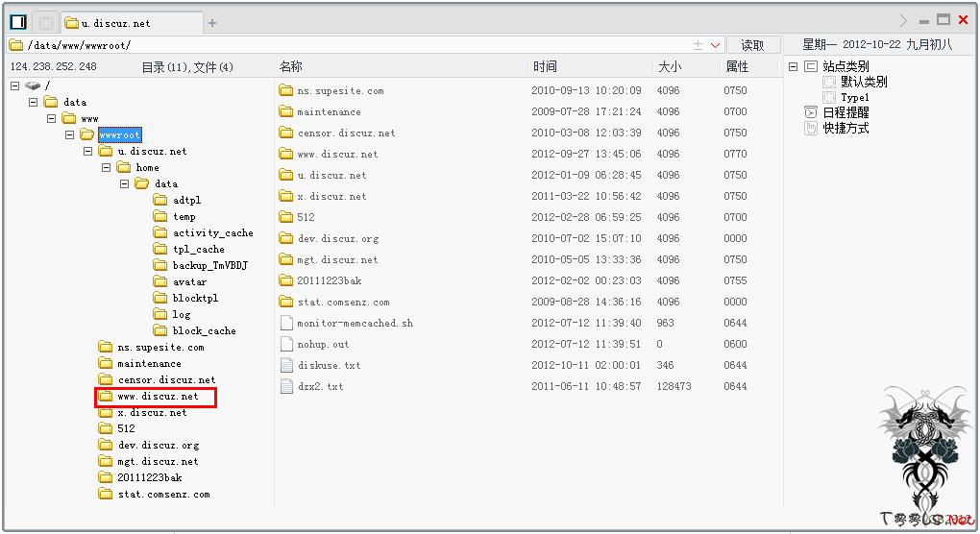Collapse the inner data folder under home

pos(124,183)
